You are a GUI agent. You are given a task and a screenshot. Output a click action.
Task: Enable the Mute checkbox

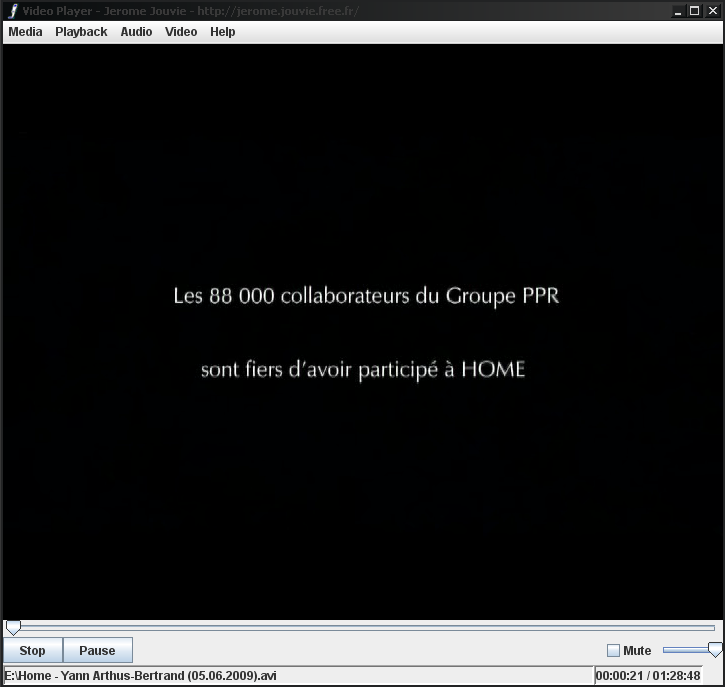coord(613,650)
